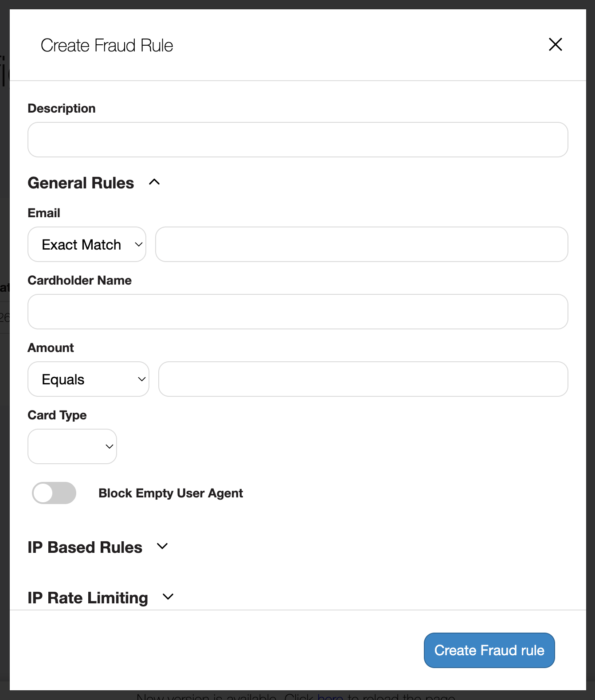Click the General Rules collapse chevron
This screenshot has width=595, height=700.
pos(154,182)
